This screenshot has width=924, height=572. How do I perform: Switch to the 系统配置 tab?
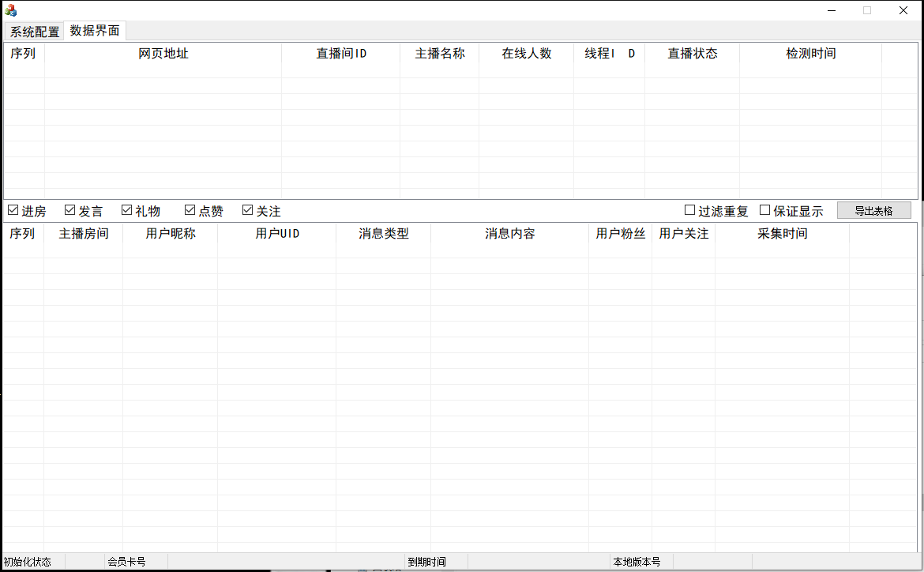click(x=34, y=32)
